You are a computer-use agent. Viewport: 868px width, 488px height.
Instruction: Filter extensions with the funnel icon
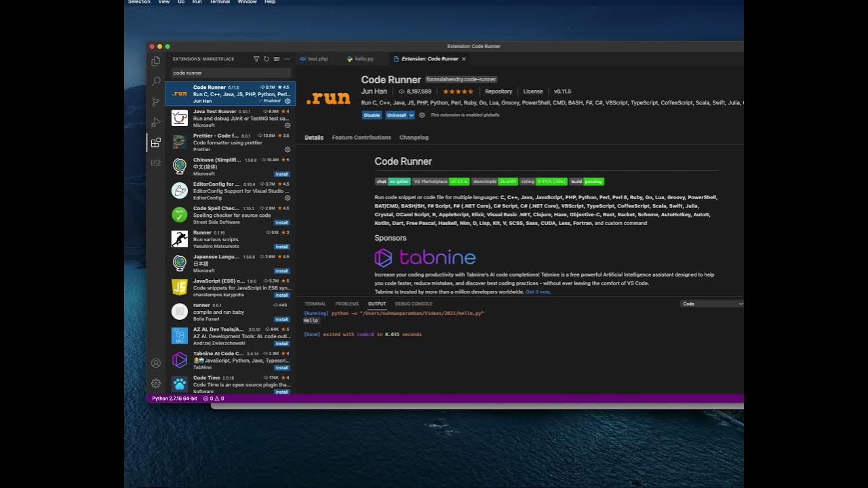[256, 59]
